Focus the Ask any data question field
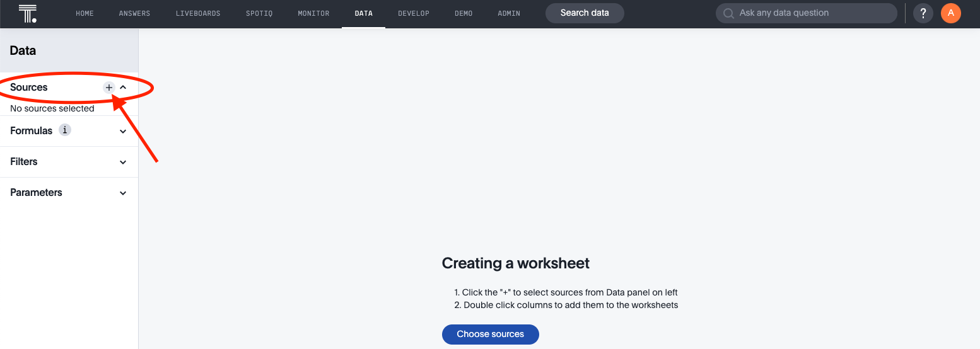Image resolution: width=980 pixels, height=349 pixels. pyautogui.click(x=814, y=13)
